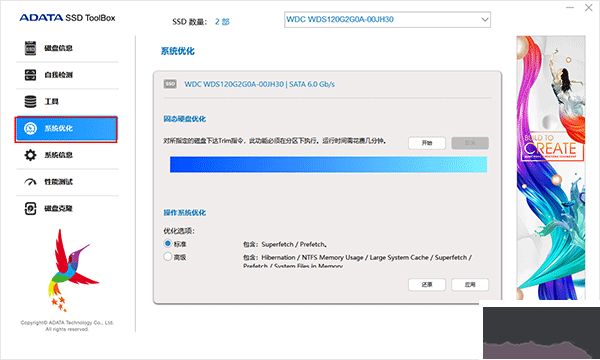Click the 固态硬盘优化 section heading
This screenshot has height=360, width=600.
[184, 119]
